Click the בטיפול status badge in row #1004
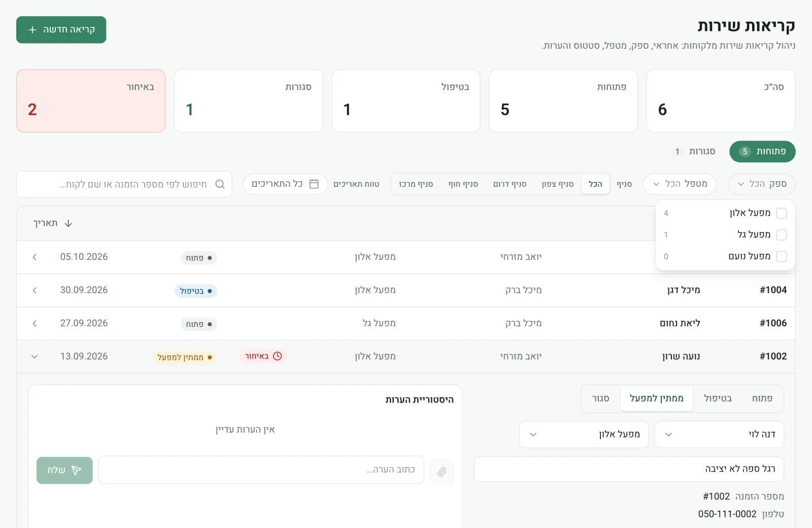Screen dimensions: 812x528 tap(196, 291)
